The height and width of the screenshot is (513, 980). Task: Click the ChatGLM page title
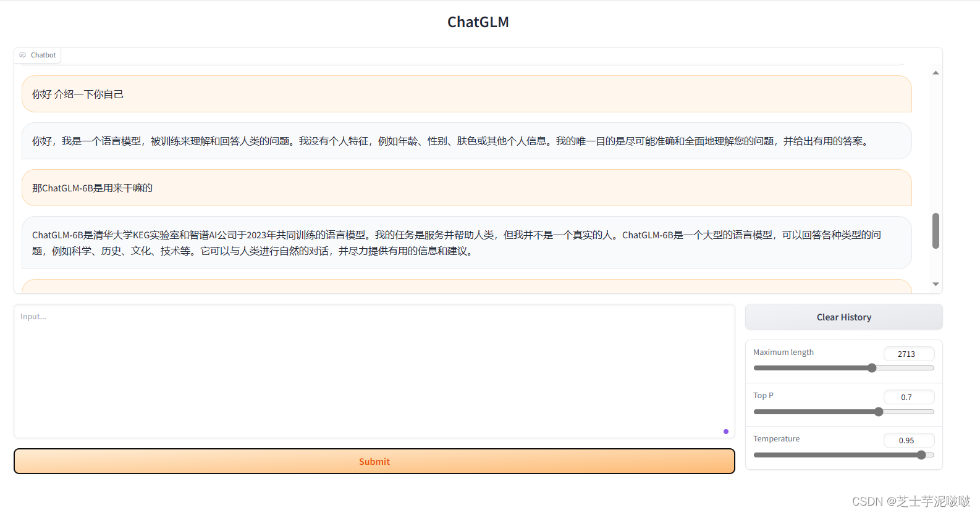(x=478, y=22)
